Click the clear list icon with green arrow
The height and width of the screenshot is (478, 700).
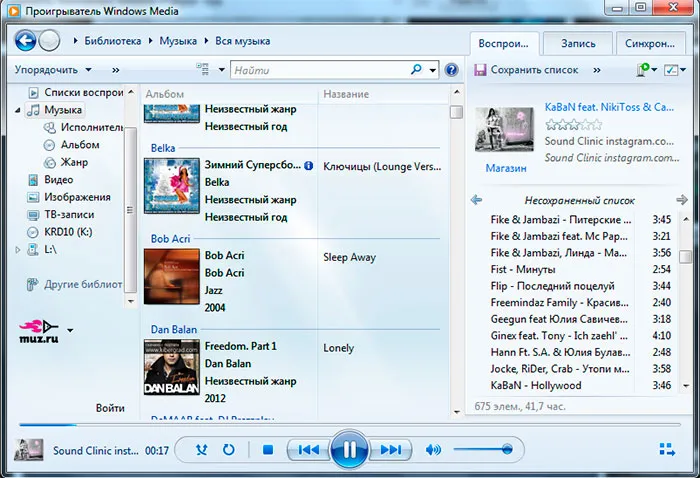tap(643, 70)
